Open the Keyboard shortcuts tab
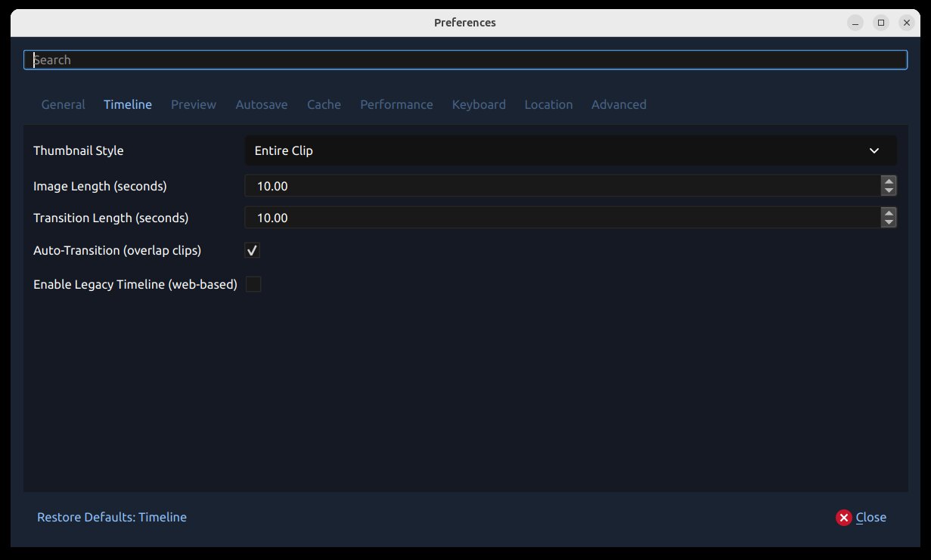 479,104
